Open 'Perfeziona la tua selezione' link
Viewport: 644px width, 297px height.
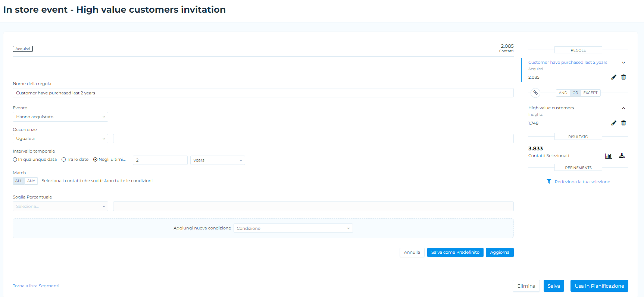(x=582, y=182)
